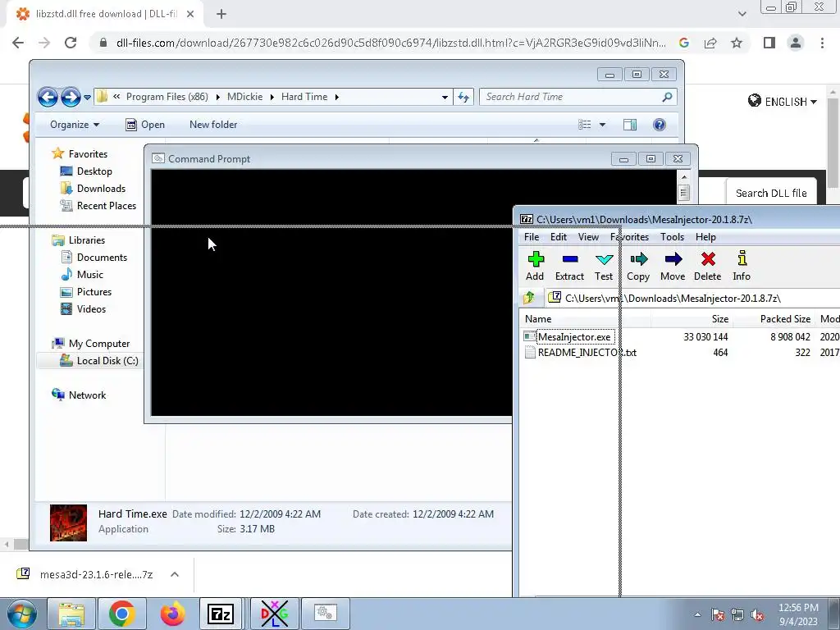Open the View menu in 7-Zip
840x630 pixels.
(x=588, y=237)
